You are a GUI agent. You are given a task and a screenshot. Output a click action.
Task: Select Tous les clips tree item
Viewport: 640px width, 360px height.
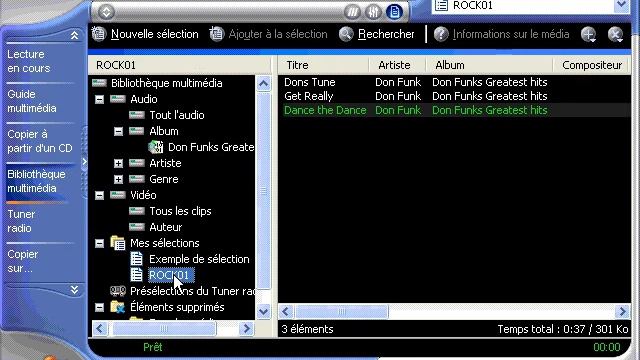pyautogui.click(x=180, y=211)
